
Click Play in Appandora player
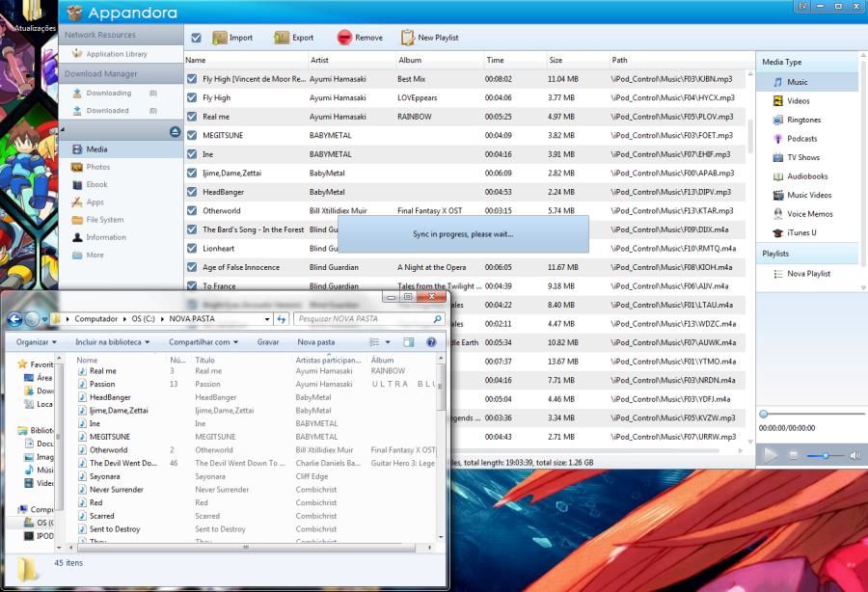click(770, 455)
